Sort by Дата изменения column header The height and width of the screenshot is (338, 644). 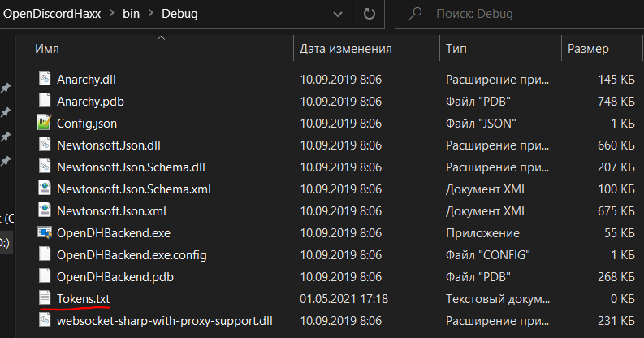click(x=346, y=49)
